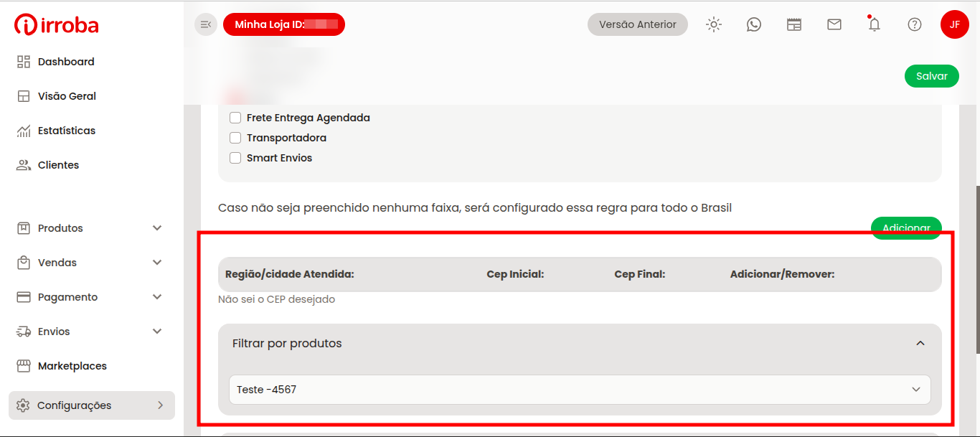Tick the Transportadora checkbox
Image resolution: width=980 pixels, height=437 pixels.
tap(235, 138)
